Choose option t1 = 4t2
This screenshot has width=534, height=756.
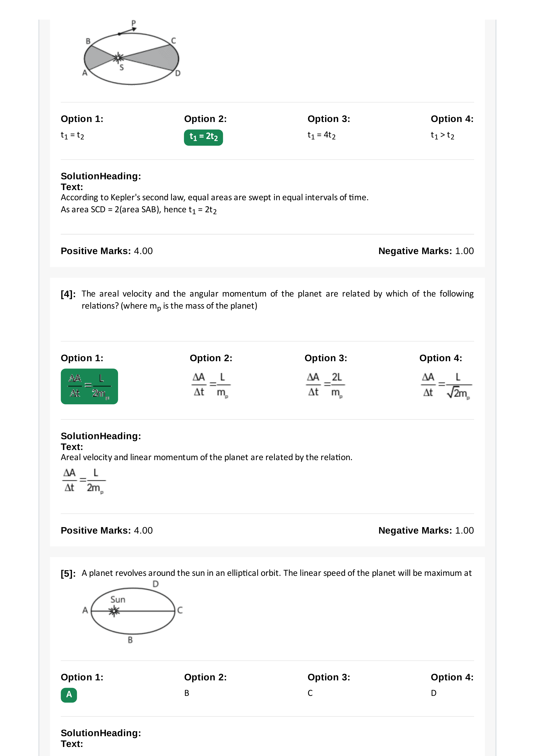[321, 135]
